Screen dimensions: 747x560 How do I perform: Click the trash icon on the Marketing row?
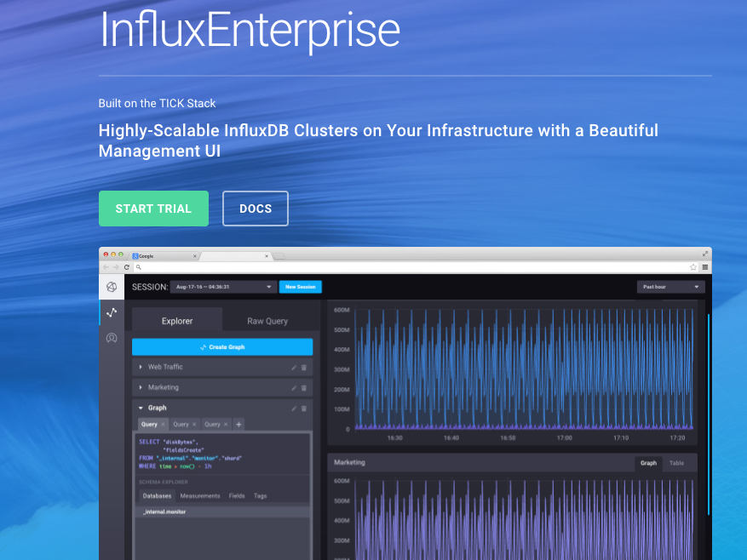(304, 387)
